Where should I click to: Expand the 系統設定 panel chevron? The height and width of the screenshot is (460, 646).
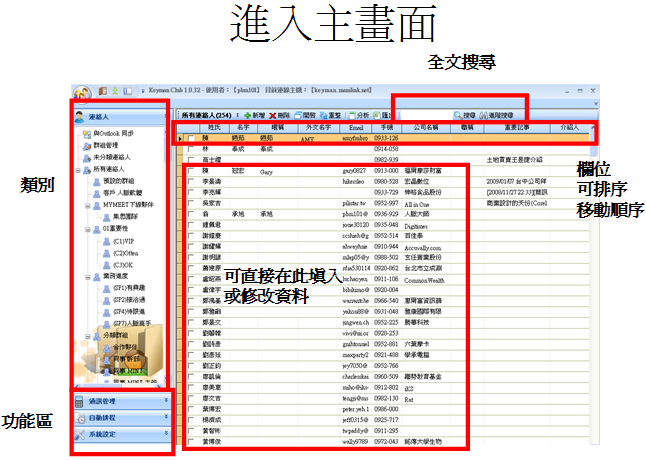(166, 433)
